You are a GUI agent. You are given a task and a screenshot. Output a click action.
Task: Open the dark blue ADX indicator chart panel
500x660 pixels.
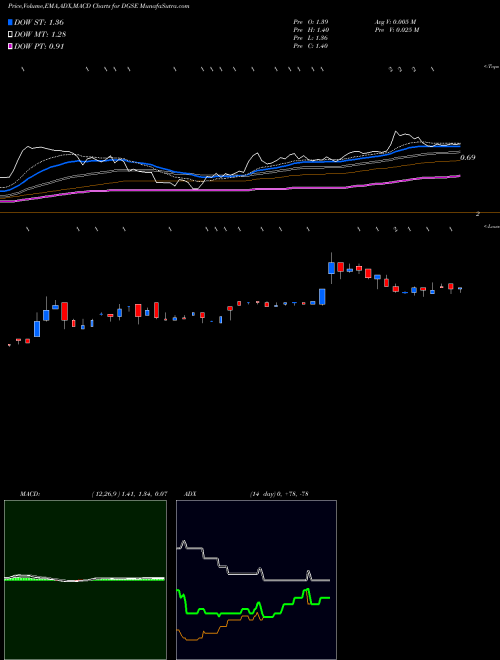[x=256, y=580]
